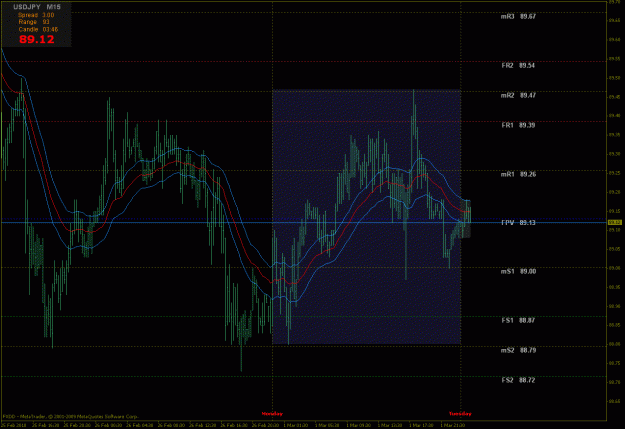Click the Candle 03:46 countdown
The height and width of the screenshot is (429, 625).
click(x=38, y=29)
